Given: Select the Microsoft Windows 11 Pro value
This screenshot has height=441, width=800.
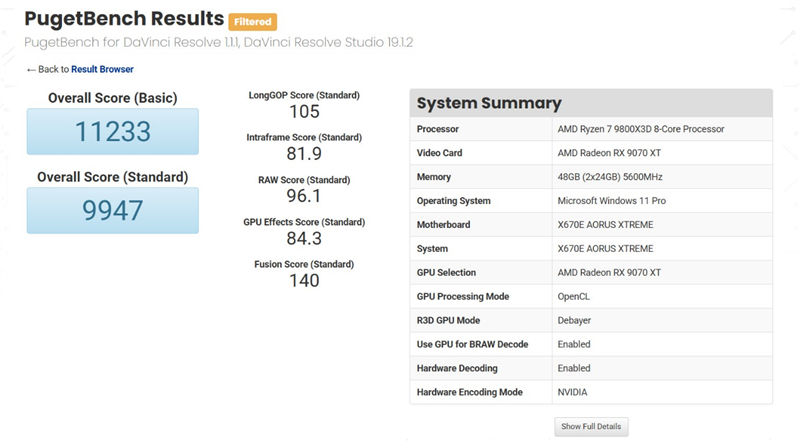Looking at the screenshot, I should pos(612,201).
